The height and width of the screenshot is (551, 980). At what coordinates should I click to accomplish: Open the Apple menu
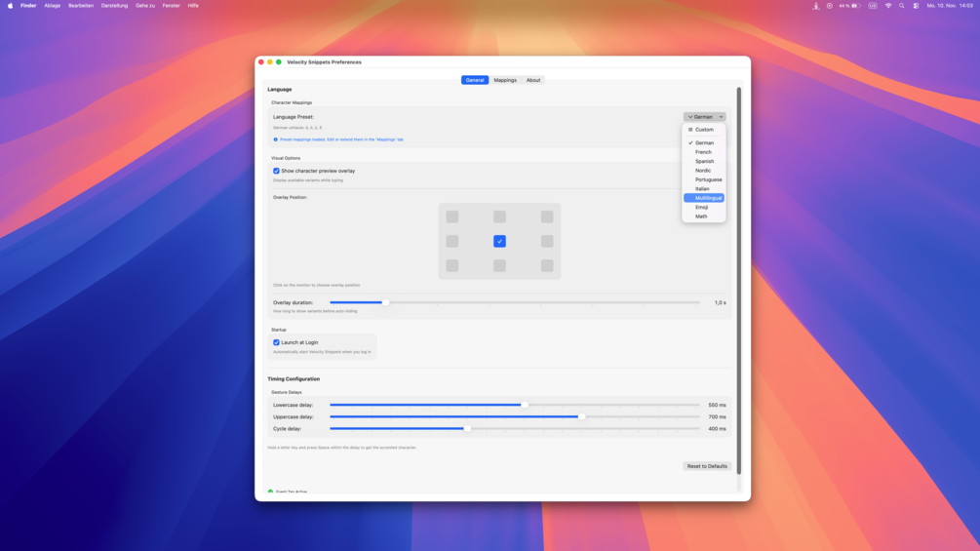click(10, 6)
